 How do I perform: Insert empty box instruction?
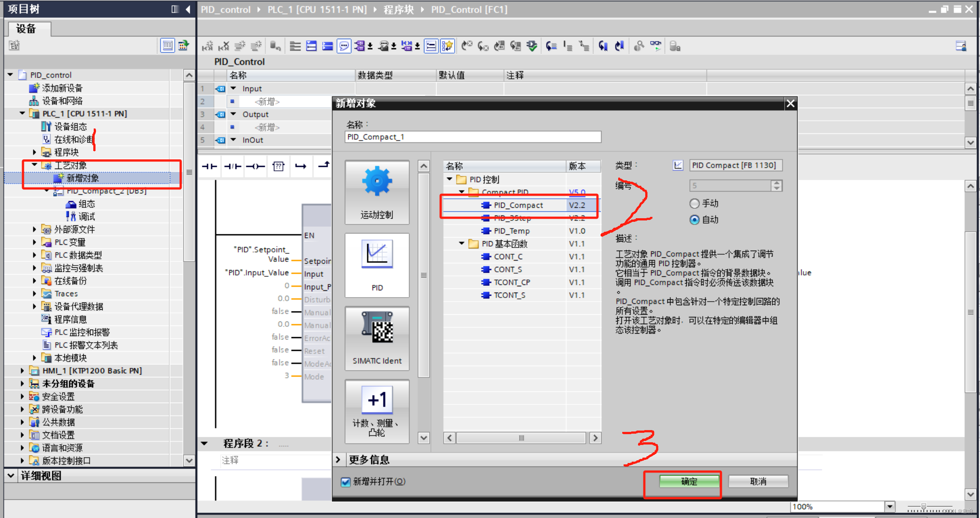click(278, 166)
